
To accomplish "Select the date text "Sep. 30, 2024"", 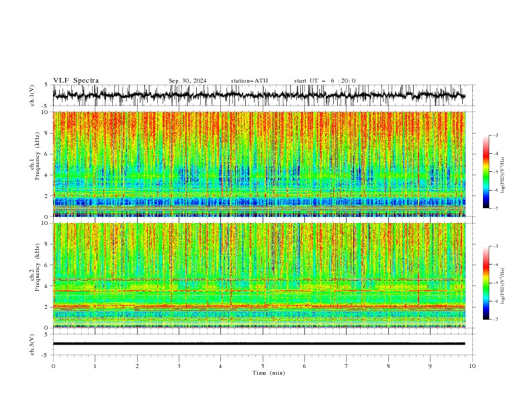I will pyautogui.click(x=187, y=81).
